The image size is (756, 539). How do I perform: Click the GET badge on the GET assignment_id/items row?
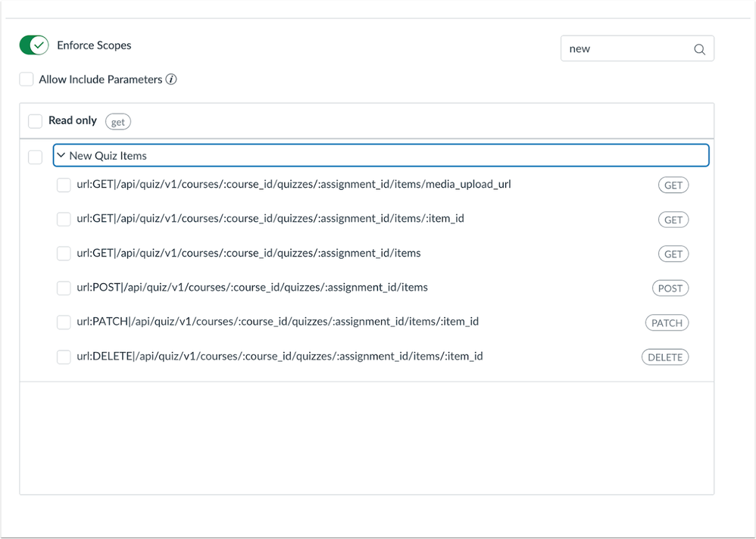(x=673, y=254)
